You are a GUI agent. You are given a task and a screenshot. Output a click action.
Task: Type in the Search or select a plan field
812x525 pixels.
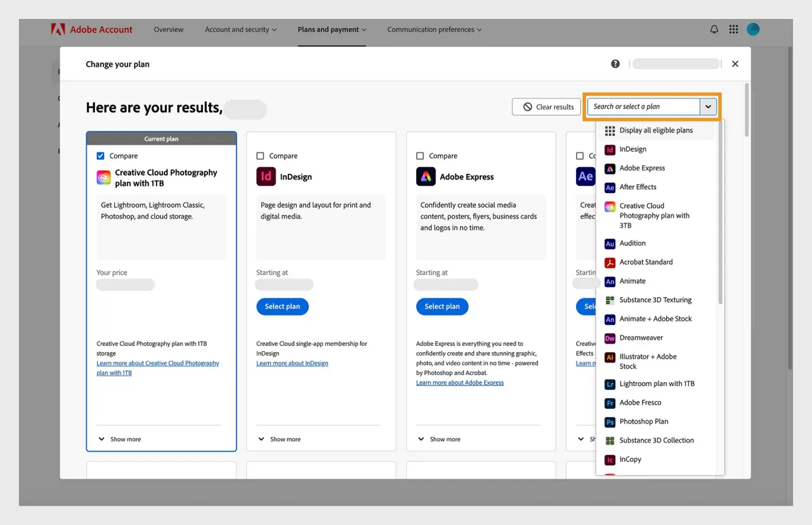pyautogui.click(x=643, y=107)
